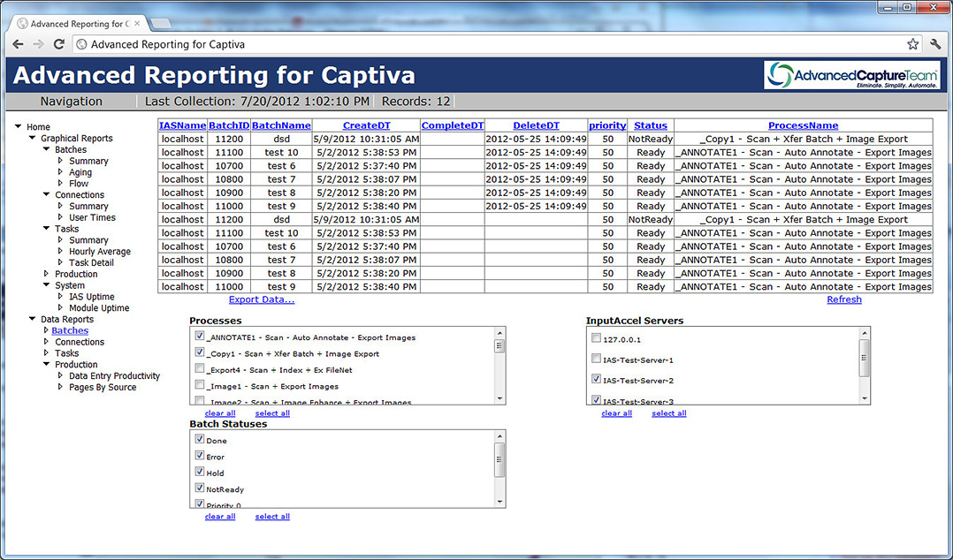Uncheck the _ANNOTATE1 process checkbox

[200, 337]
